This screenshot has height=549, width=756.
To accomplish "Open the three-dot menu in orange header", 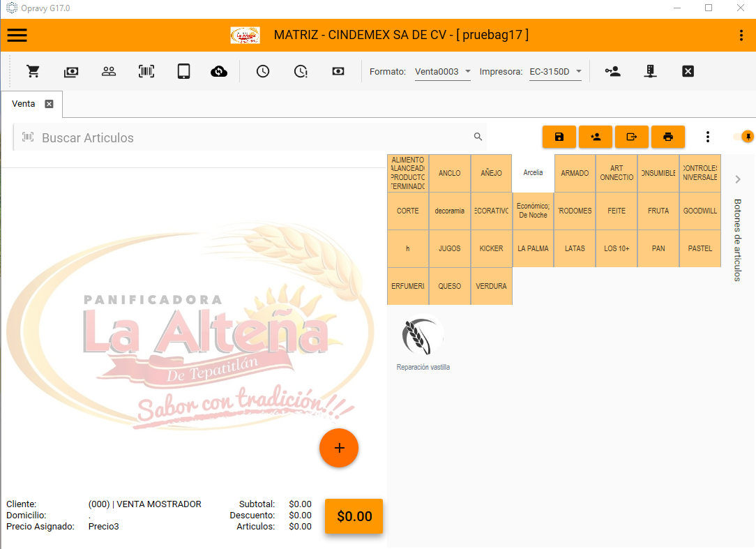I will coord(741,35).
